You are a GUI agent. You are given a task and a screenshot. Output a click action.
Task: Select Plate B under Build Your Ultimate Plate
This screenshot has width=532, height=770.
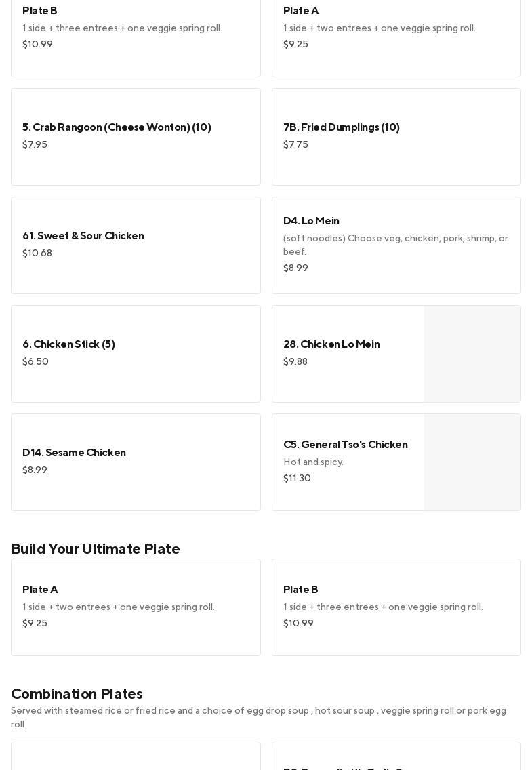(x=396, y=607)
